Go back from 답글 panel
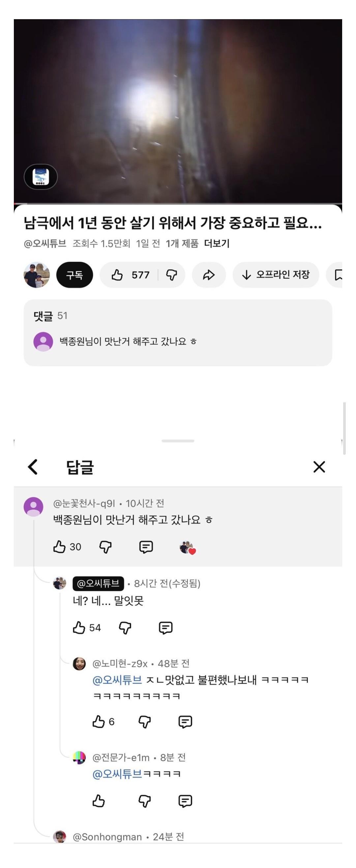 click(33, 467)
